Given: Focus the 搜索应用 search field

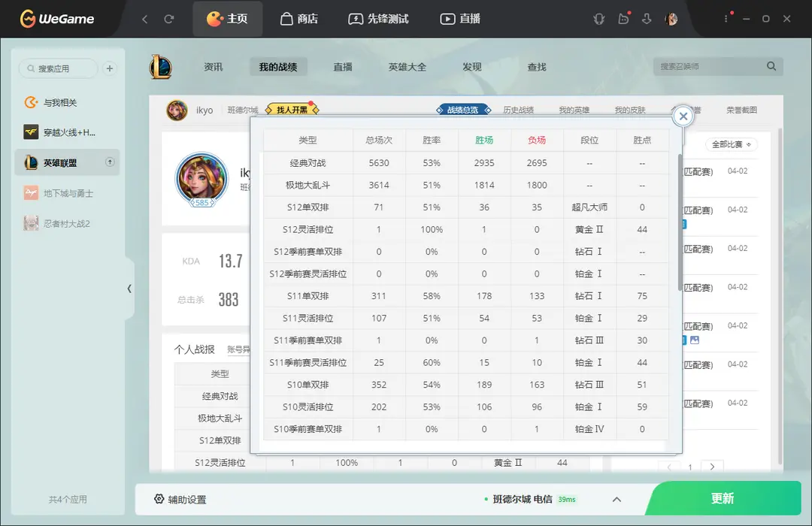Looking at the screenshot, I should 58,68.
